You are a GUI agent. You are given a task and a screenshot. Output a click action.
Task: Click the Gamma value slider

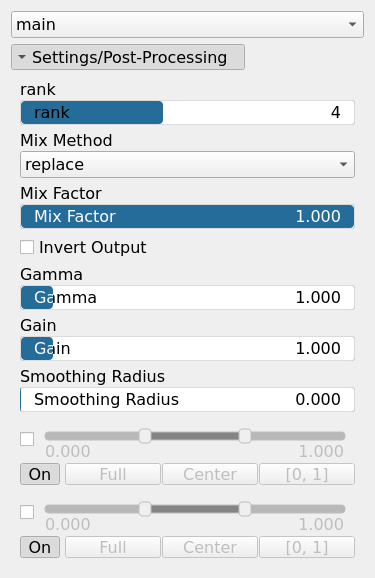[x=187, y=297]
